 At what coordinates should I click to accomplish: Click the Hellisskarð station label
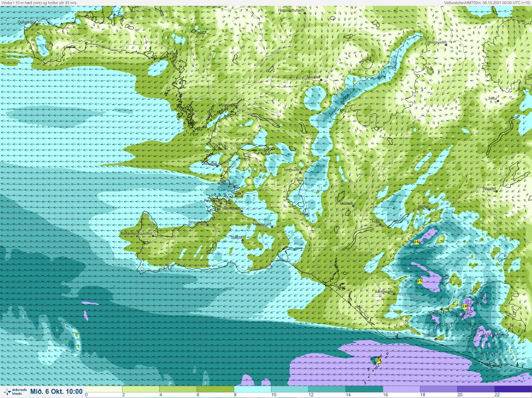(262, 224)
